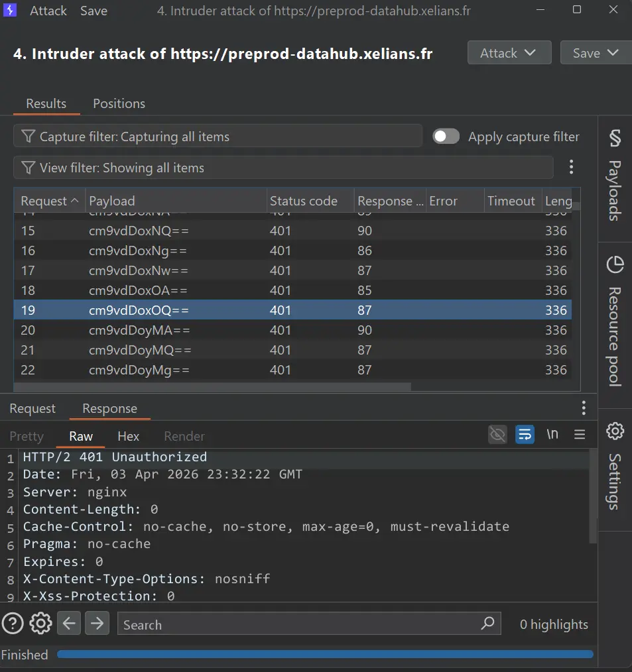Click inside the Search input field
632x672 pixels.
[x=265, y=624]
